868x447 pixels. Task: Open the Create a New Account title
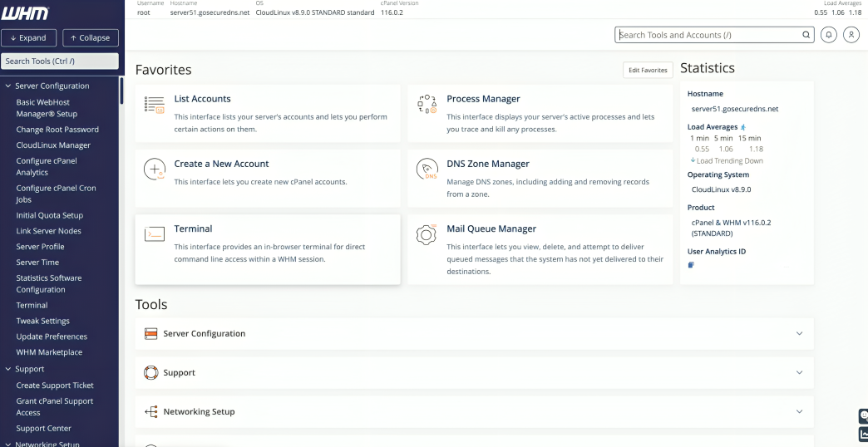coord(221,164)
